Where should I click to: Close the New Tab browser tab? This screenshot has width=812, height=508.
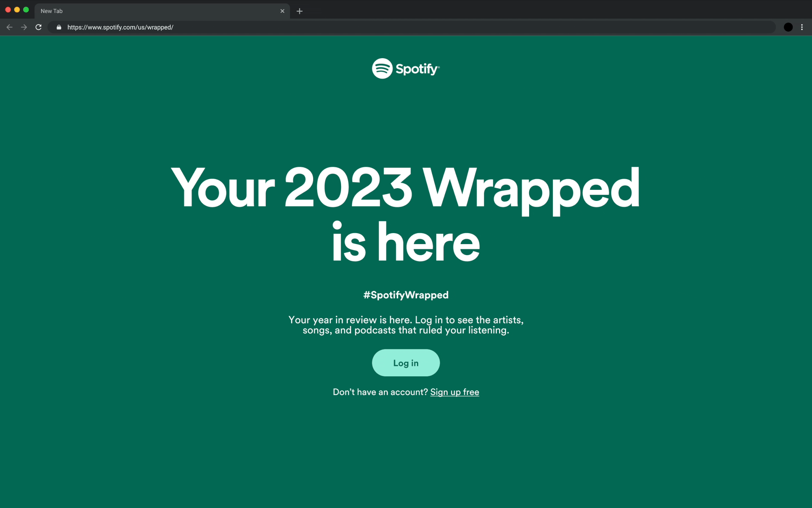tap(282, 11)
